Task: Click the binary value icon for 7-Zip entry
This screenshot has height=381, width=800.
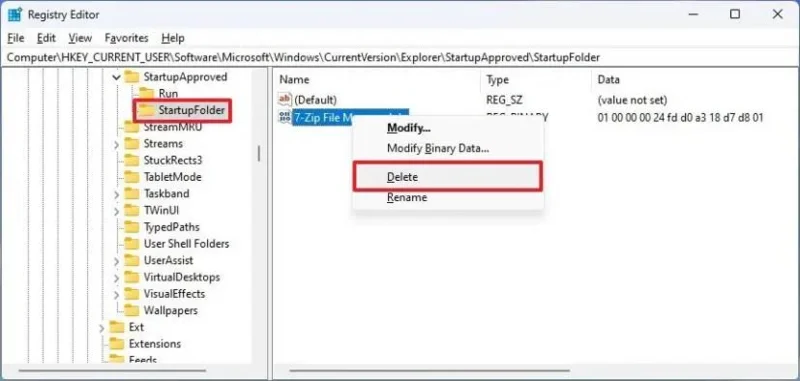Action: click(x=285, y=117)
